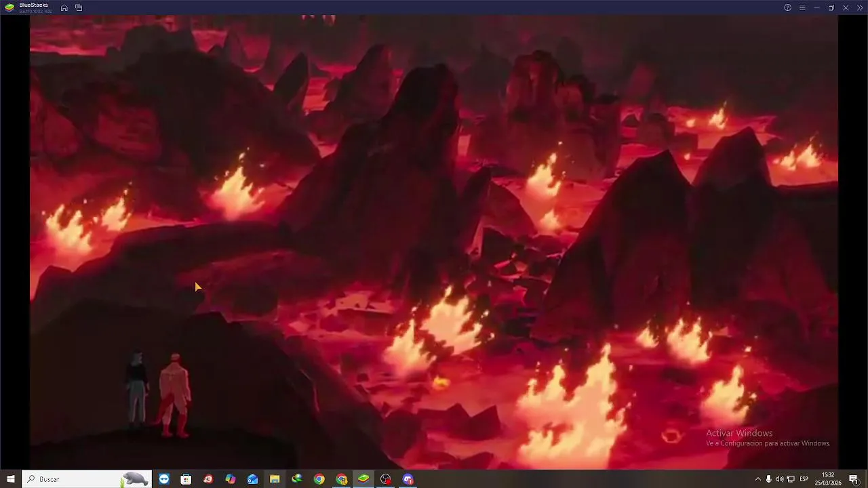Open the purple app with notification badge
The height and width of the screenshot is (488, 868).
[408, 479]
